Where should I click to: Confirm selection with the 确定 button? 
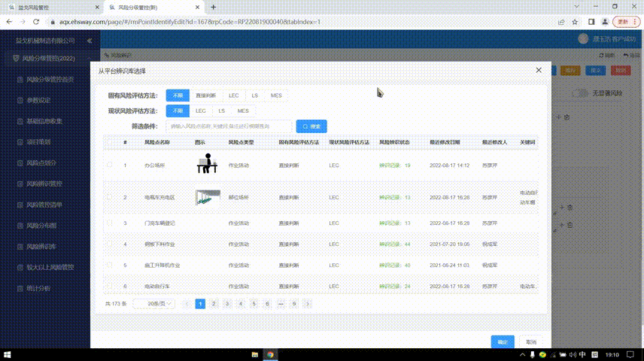[x=503, y=341]
